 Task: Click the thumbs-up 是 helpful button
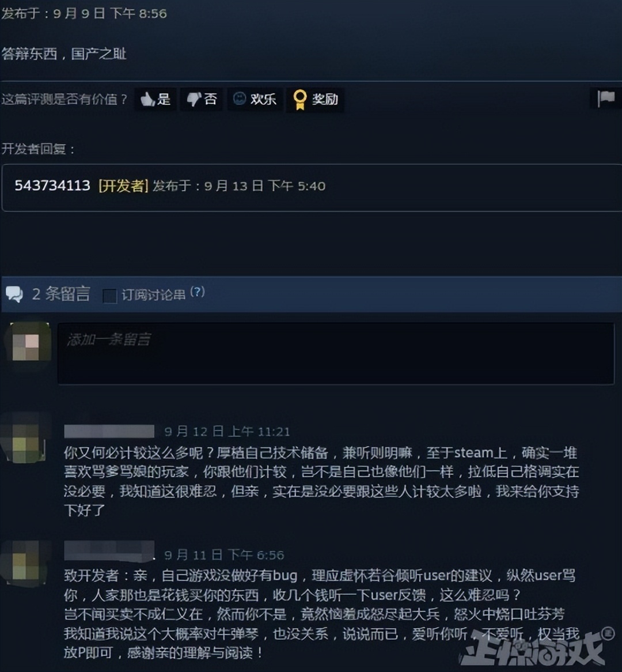pyautogui.click(x=155, y=99)
